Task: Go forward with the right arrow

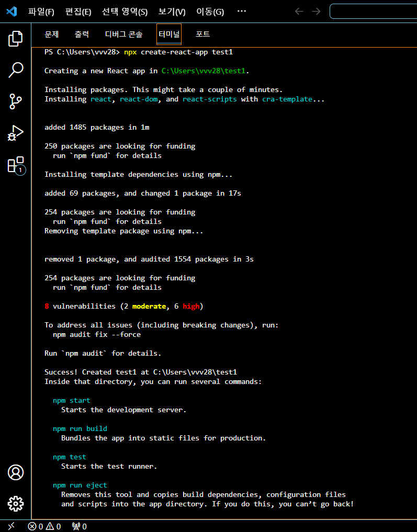Action: click(316, 11)
